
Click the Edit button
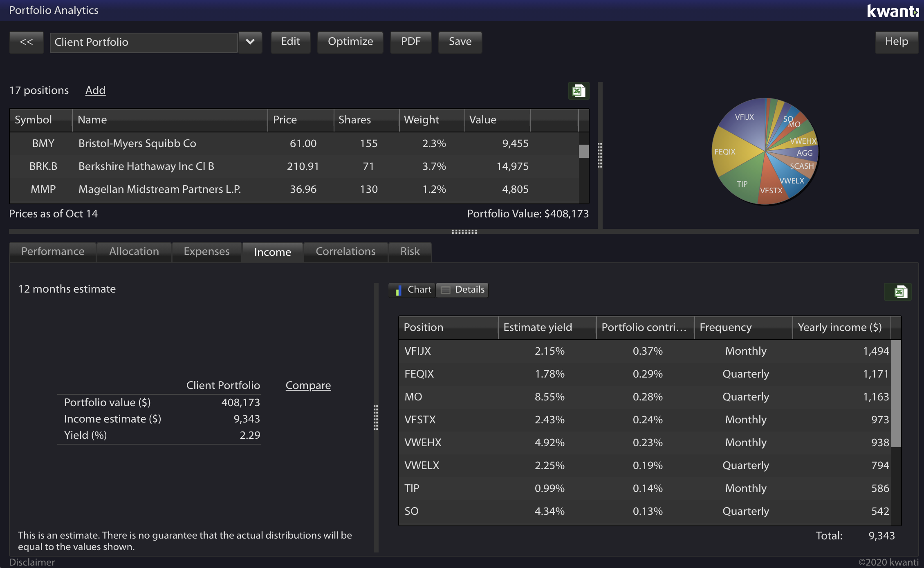click(290, 42)
